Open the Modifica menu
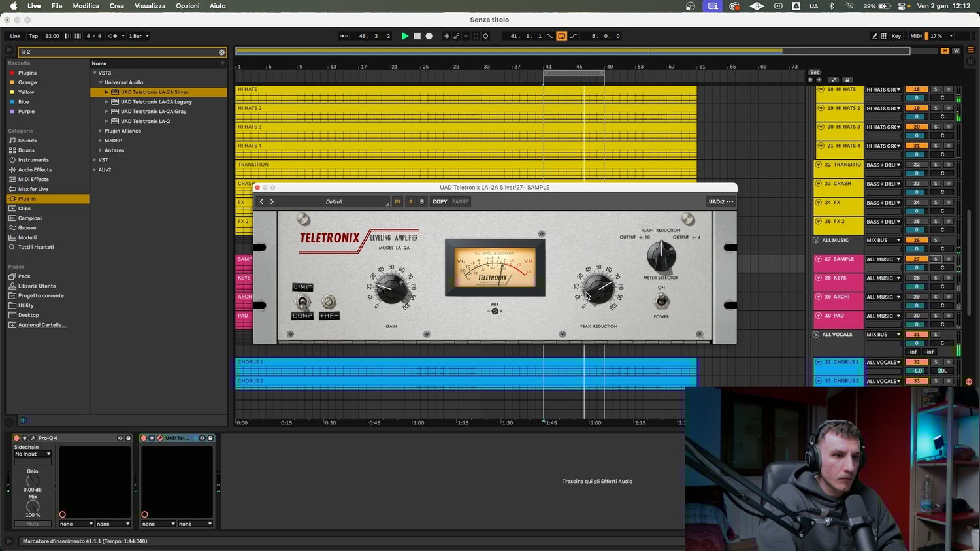 [86, 6]
